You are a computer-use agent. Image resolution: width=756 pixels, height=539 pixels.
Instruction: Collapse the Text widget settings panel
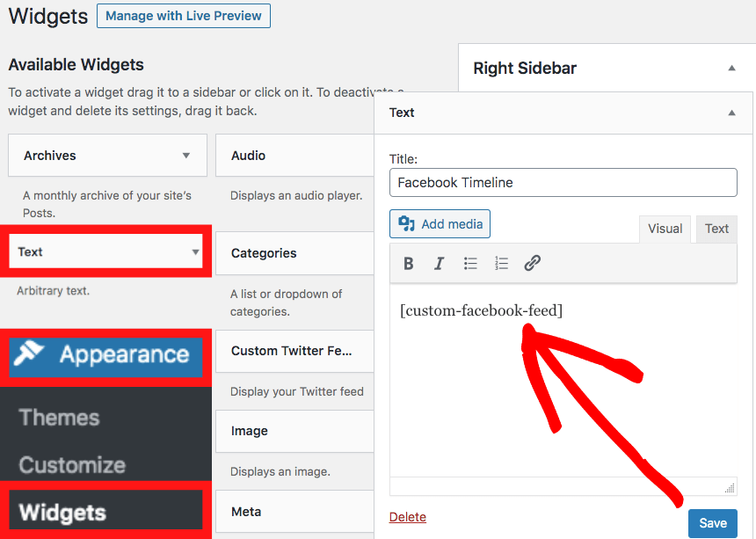click(x=731, y=113)
